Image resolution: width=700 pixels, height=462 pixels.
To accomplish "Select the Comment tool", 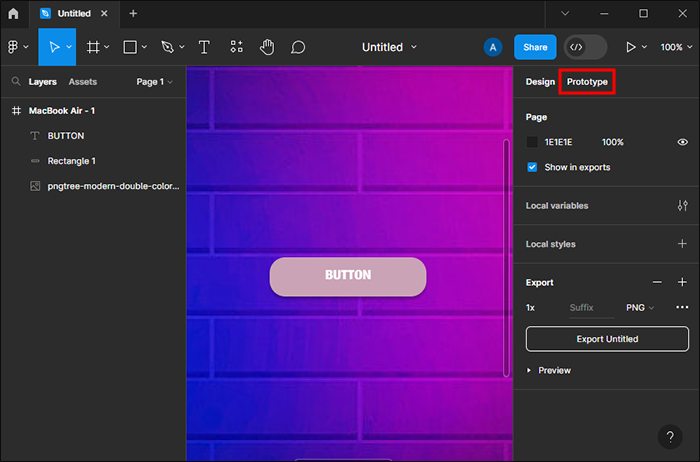I will pyautogui.click(x=298, y=47).
